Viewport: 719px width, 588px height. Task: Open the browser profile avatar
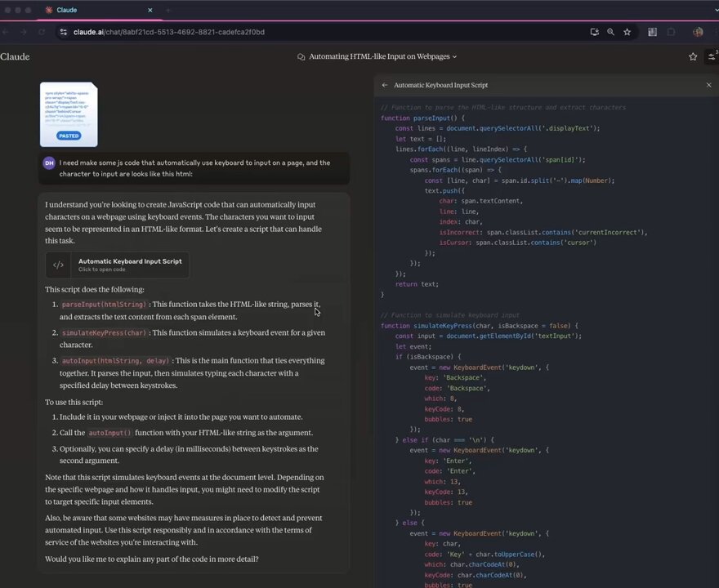coord(698,32)
